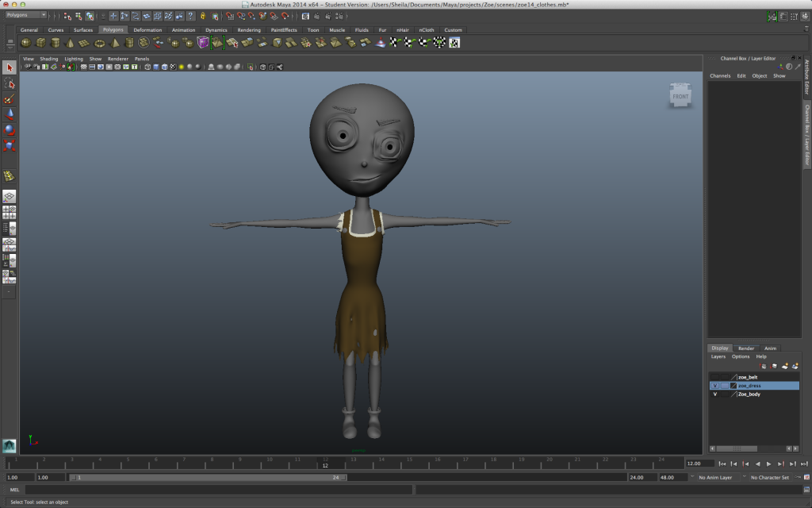Click the purple cube shelf icon
This screenshot has width=812, height=508.
(x=202, y=43)
